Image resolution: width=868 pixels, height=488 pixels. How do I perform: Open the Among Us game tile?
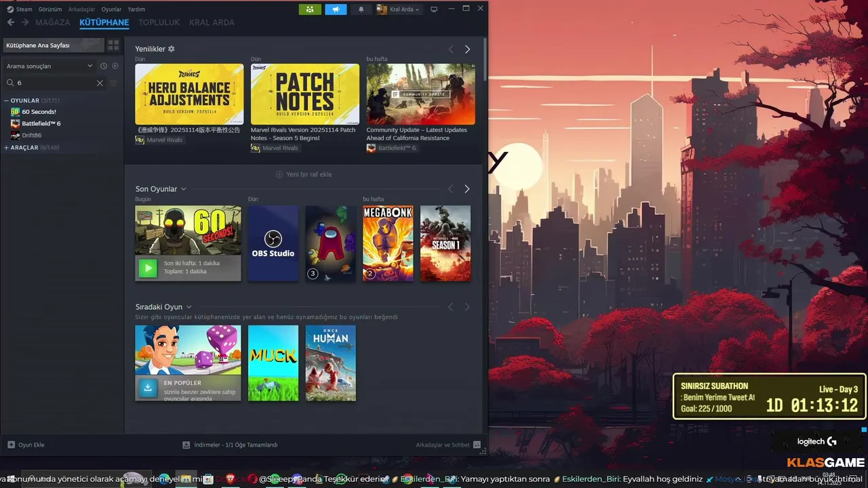[x=330, y=243]
